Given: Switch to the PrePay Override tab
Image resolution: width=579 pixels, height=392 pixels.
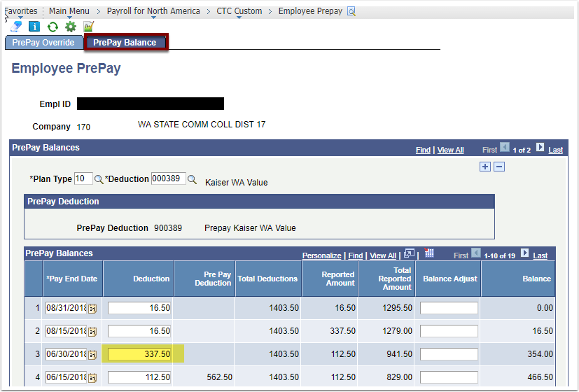Looking at the screenshot, I should click(43, 43).
